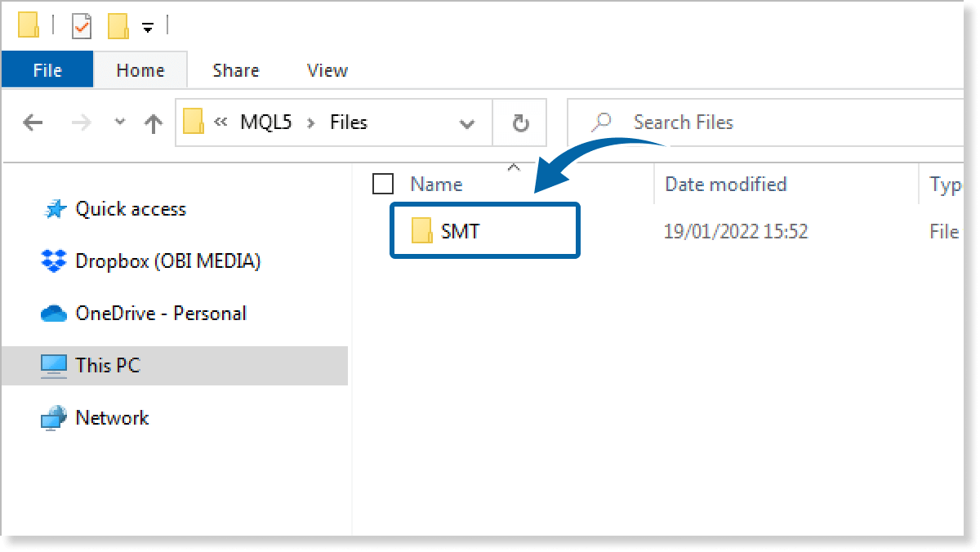The width and height of the screenshot is (980, 552).
Task: Refresh the Files folder view
Action: (x=520, y=123)
